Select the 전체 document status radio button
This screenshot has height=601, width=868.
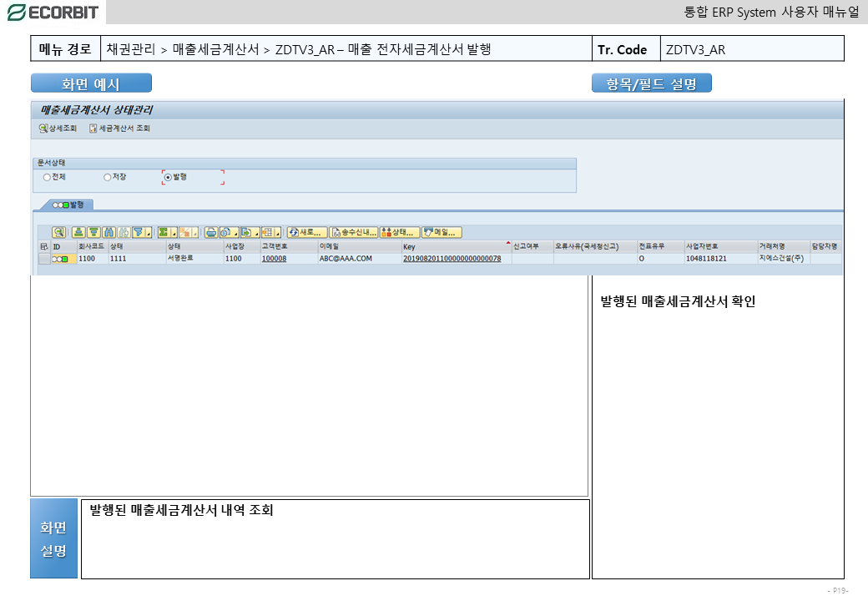click(47, 177)
